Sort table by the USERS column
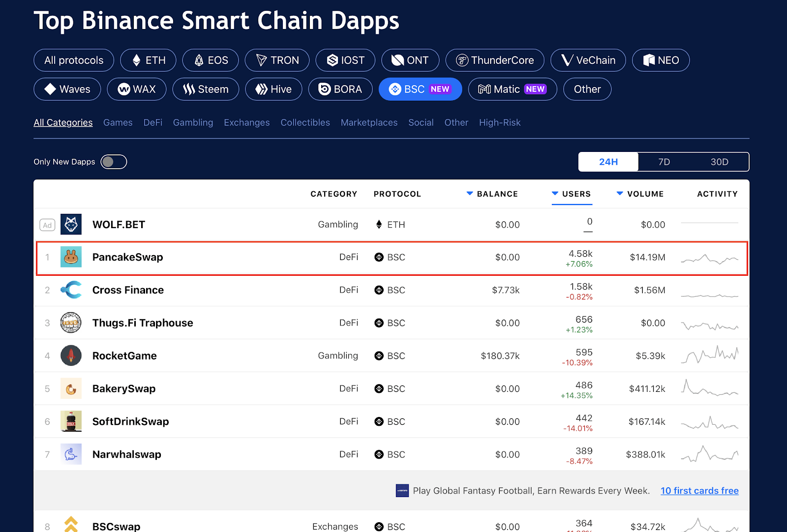 click(x=572, y=194)
